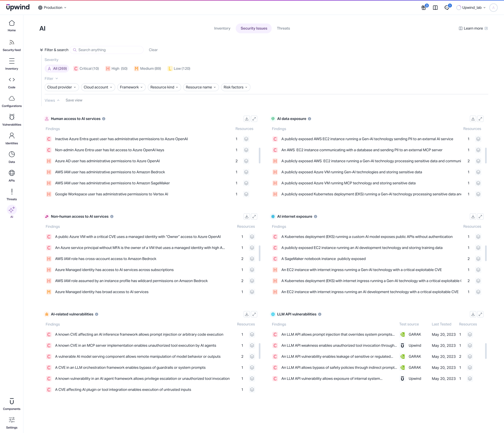Open the Production environment dropdown

pyautogui.click(x=52, y=7)
